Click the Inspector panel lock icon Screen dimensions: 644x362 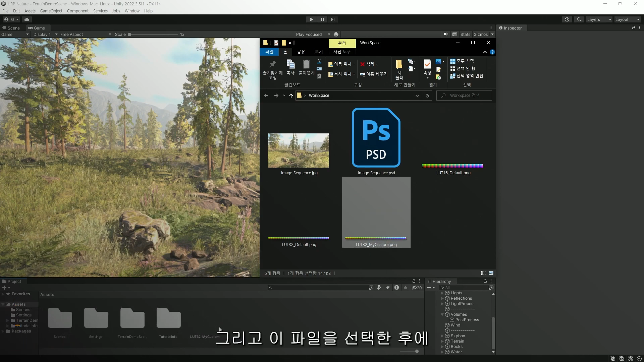click(633, 28)
